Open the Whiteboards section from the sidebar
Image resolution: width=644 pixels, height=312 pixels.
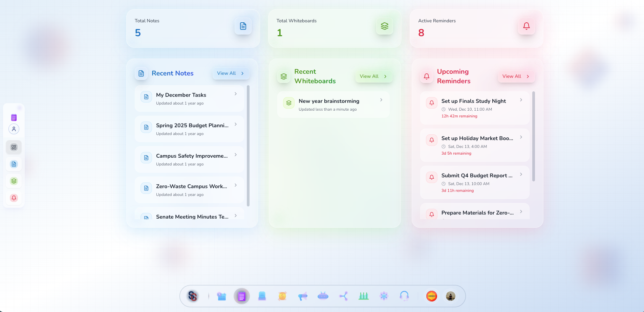(14, 181)
